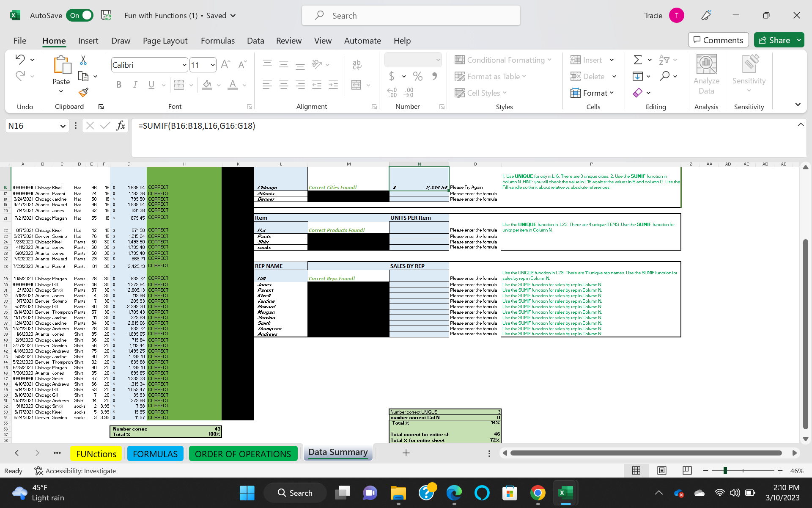Increase decimal places
The image size is (812, 508).
392,91
